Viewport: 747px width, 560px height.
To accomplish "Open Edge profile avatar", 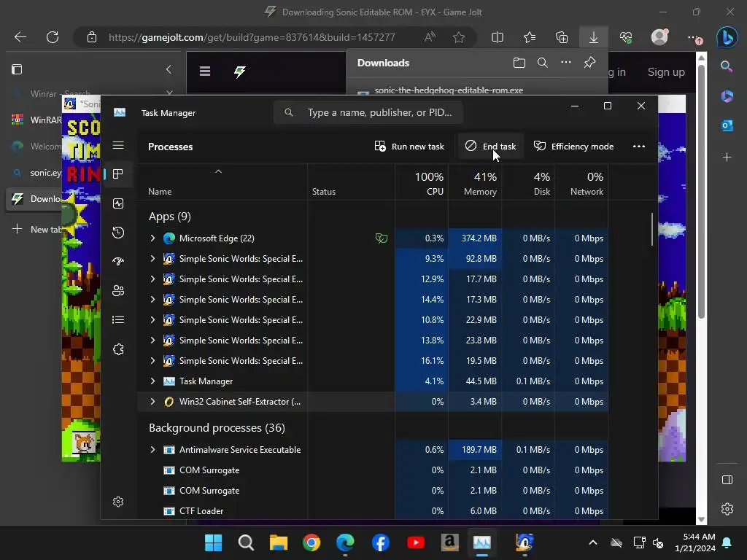I will 659,36.
